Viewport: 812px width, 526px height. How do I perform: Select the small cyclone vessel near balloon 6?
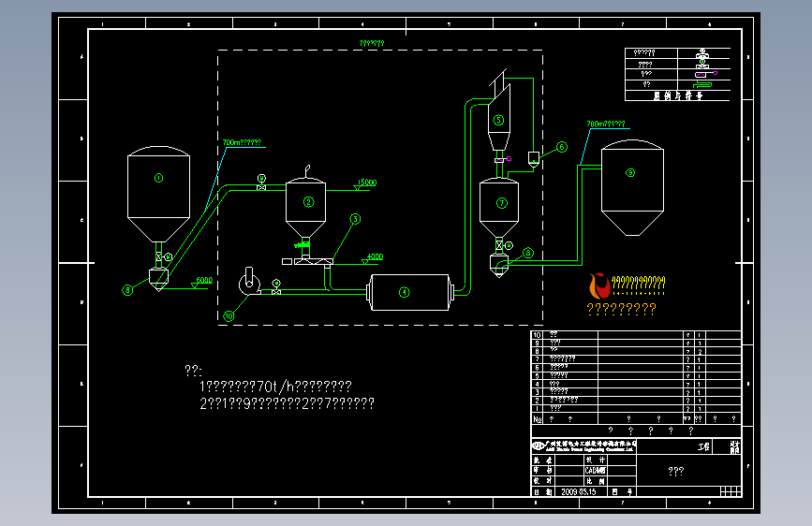pyautogui.click(x=534, y=159)
